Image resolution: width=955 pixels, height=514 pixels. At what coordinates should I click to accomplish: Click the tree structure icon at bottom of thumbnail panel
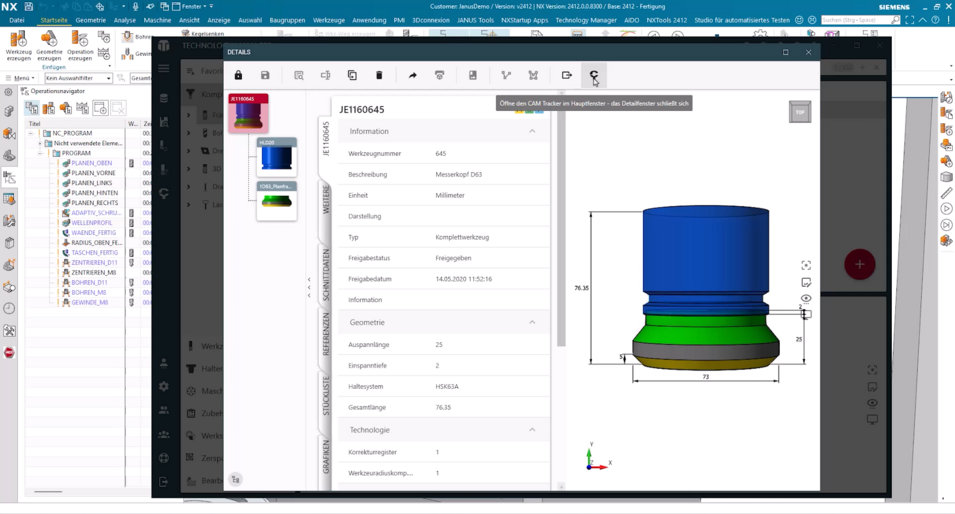click(x=236, y=479)
